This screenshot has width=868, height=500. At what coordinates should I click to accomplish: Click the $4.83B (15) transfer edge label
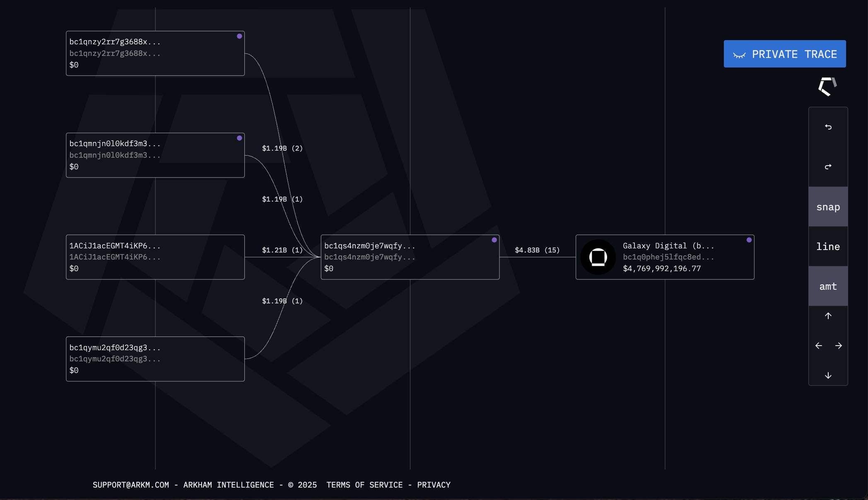[x=537, y=250]
